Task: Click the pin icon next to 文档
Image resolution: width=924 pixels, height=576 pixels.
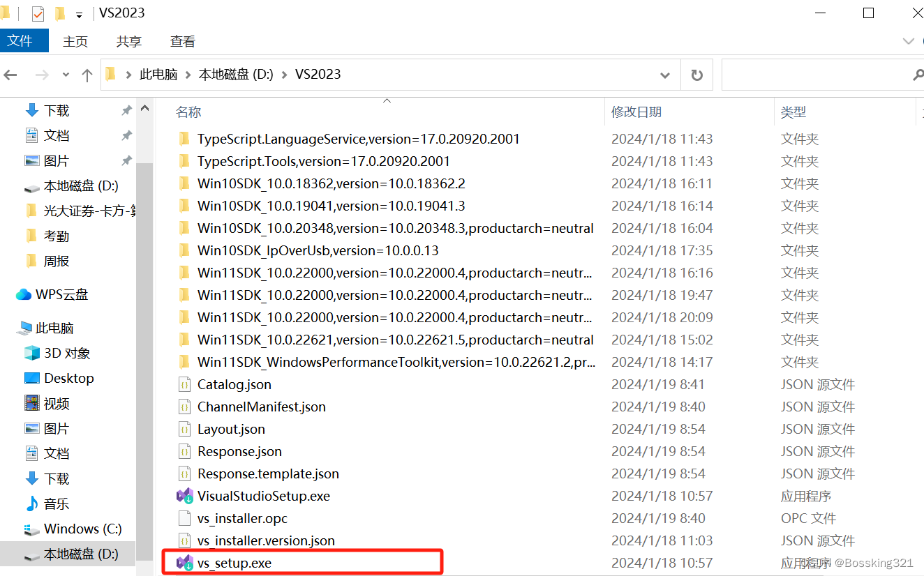Action: click(x=126, y=135)
